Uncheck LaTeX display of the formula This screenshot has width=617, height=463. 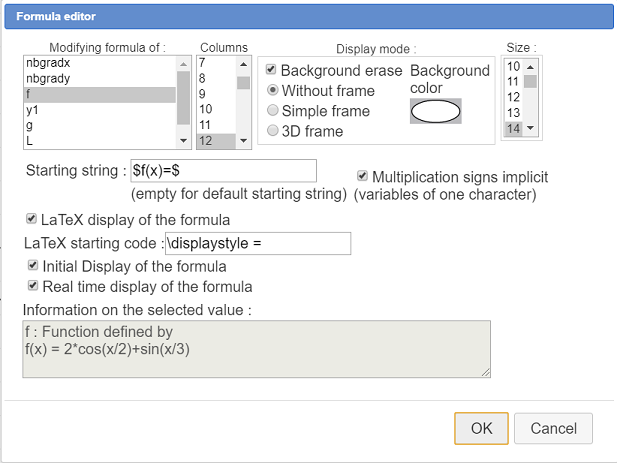(x=31, y=219)
